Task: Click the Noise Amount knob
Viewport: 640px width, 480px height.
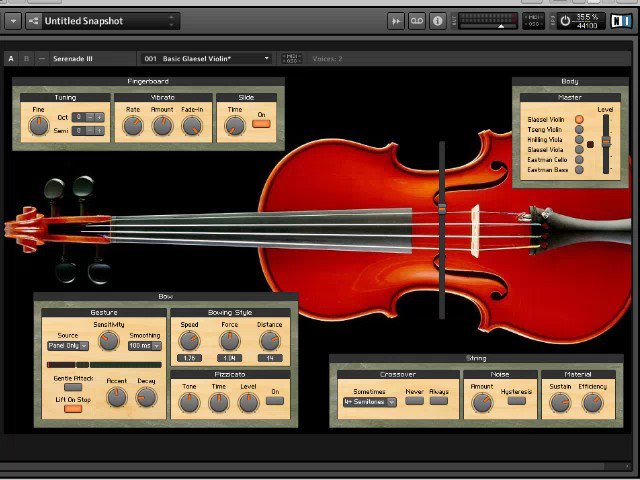Action: [x=482, y=402]
